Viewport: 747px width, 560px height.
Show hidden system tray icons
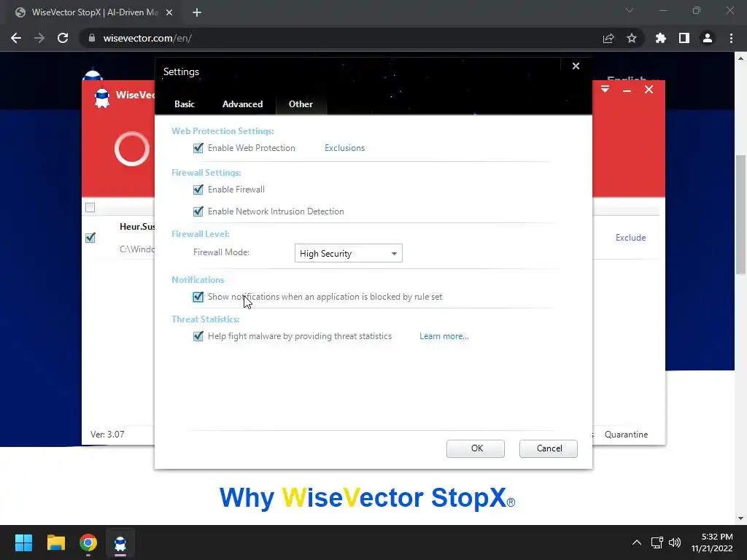coord(636,542)
